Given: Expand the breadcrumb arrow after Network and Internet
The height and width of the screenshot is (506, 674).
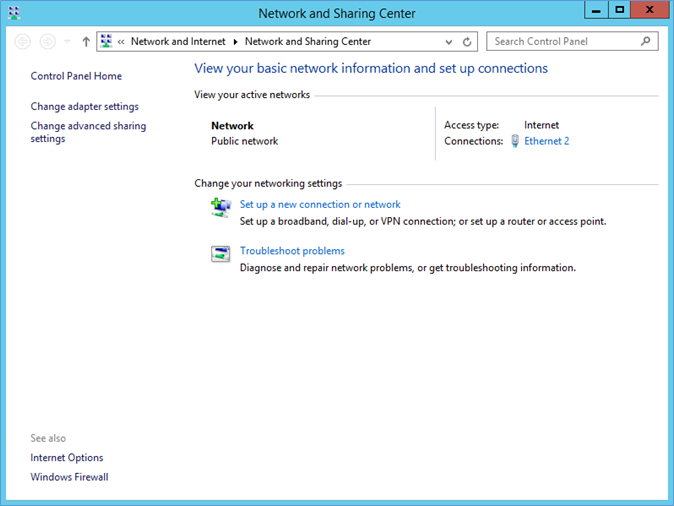Looking at the screenshot, I should pyautogui.click(x=235, y=42).
